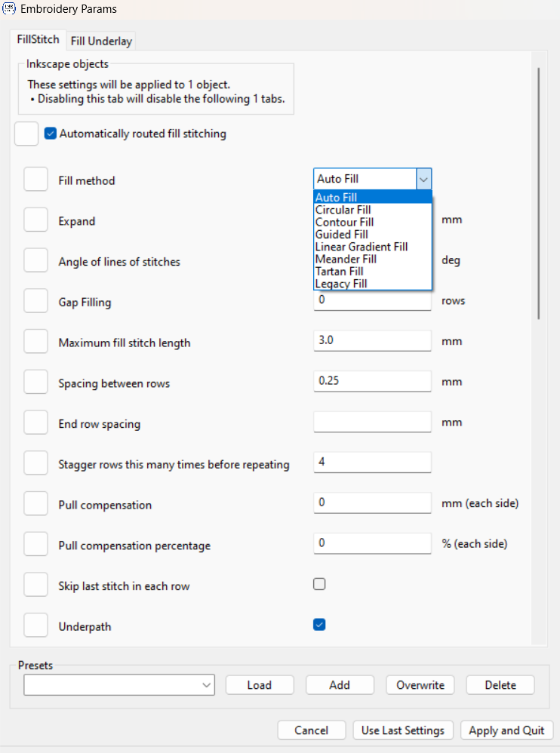560x753 pixels.
Task: Click Apply and Quit button
Action: point(506,730)
